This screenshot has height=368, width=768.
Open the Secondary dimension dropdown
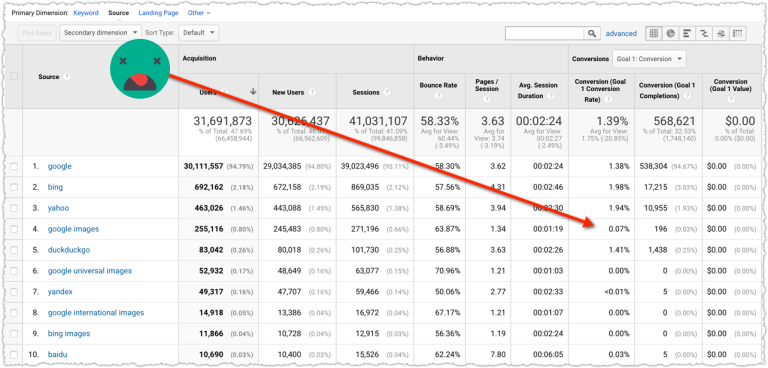pos(100,33)
